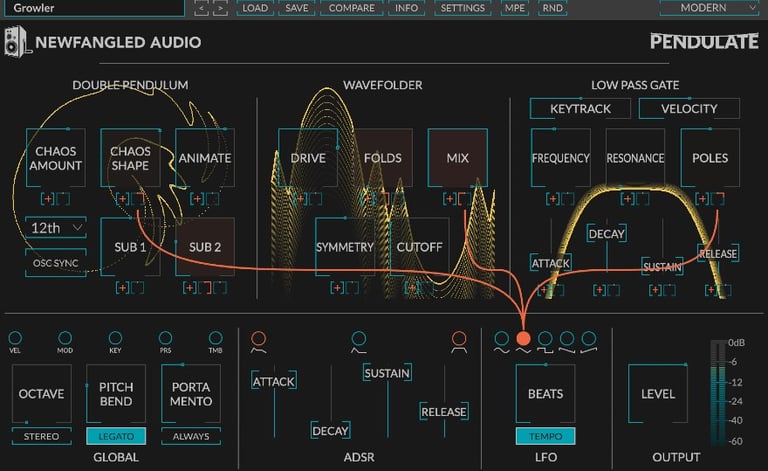
Task: Choose the fourth LFO shape circle
Action: click(x=567, y=338)
